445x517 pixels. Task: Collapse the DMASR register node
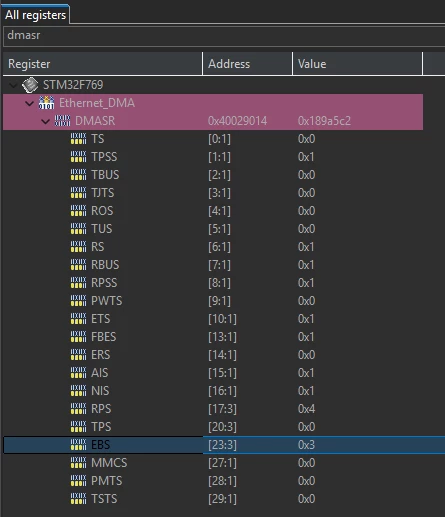coord(46,121)
